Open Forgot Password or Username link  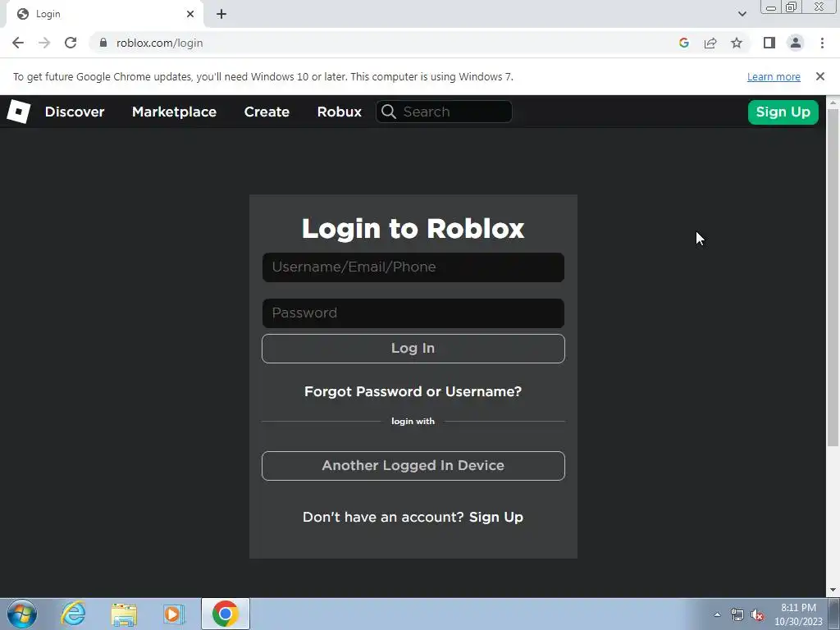click(x=413, y=391)
